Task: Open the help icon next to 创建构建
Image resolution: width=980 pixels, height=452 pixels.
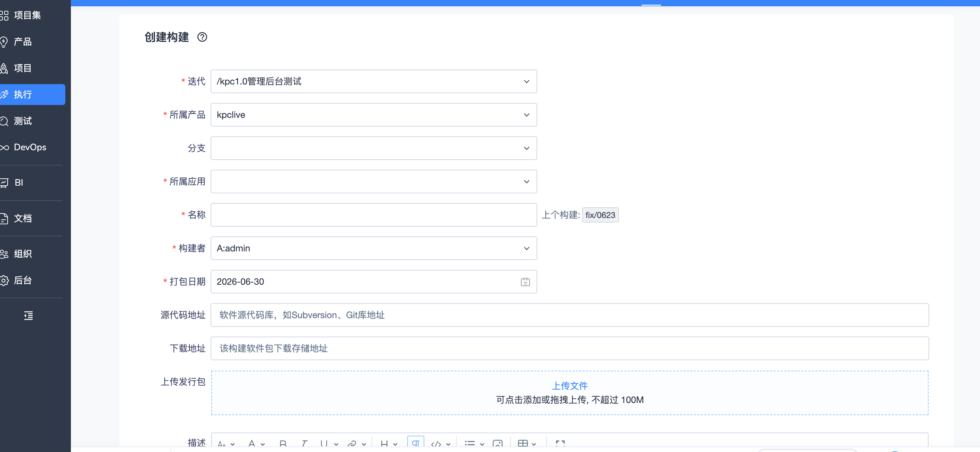Action: 202,37
